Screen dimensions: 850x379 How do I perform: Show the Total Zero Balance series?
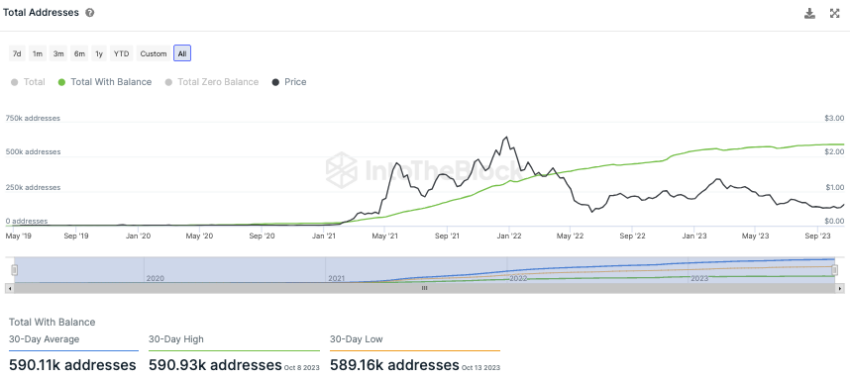tap(211, 82)
